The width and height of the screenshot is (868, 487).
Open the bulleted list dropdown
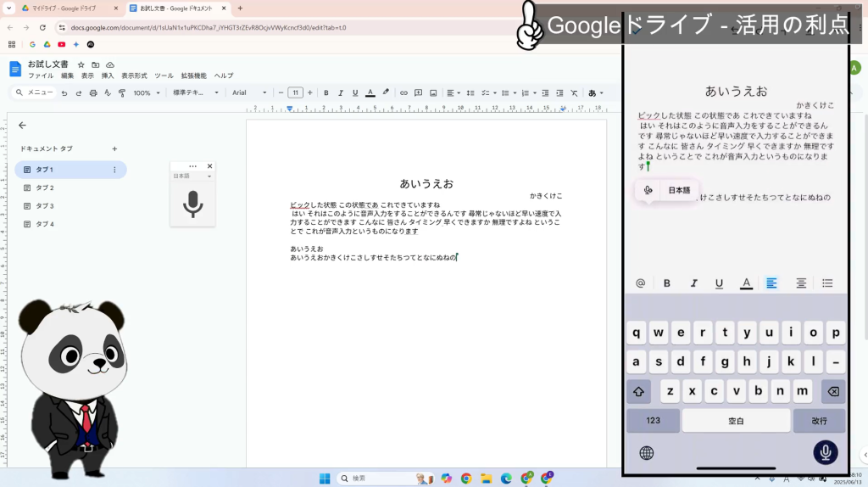tap(509, 93)
